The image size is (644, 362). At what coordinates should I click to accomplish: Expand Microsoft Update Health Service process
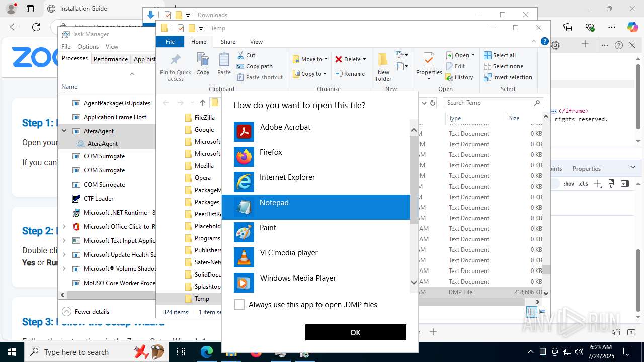(x=64, y=255)
